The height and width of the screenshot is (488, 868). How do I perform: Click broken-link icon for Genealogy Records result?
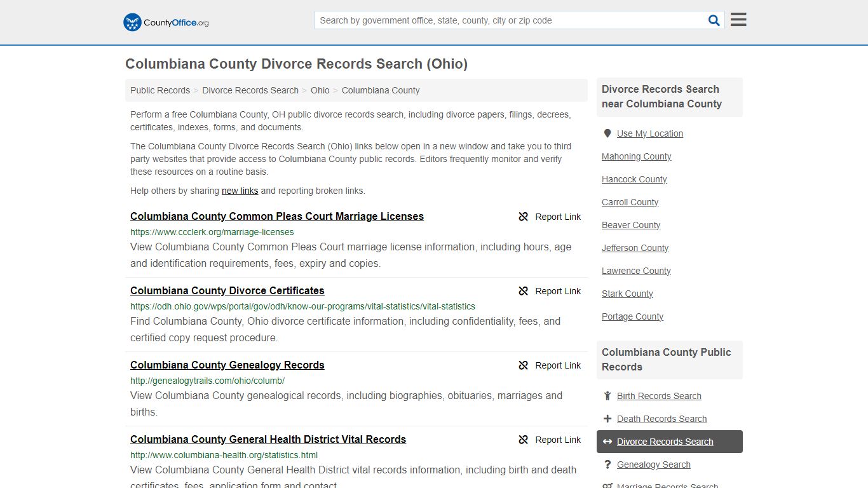(524, 365)
